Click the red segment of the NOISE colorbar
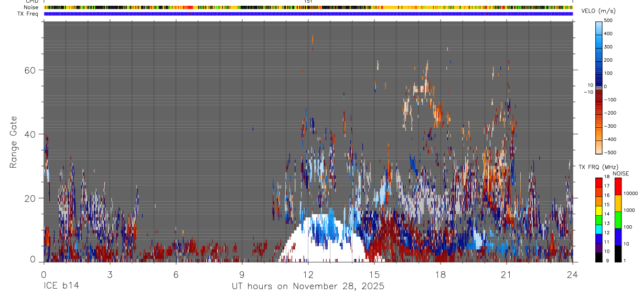Screen dimensions: 644x297 click(617, 186)
